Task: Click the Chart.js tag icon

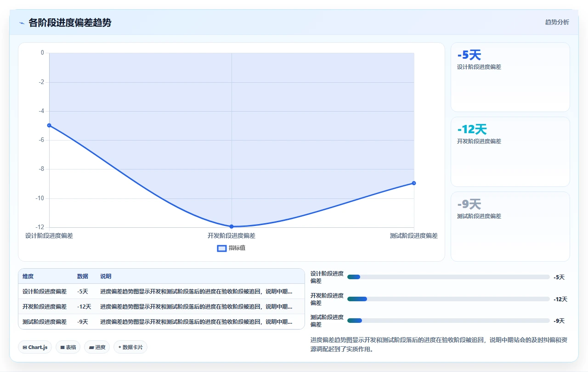Action: click(25, 348)
